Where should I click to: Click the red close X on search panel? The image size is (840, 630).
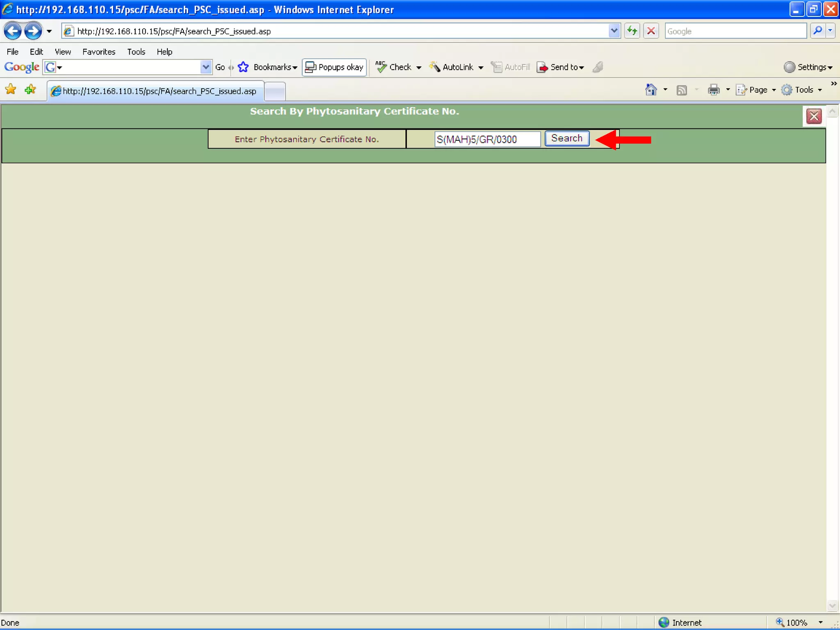(814, 116)
